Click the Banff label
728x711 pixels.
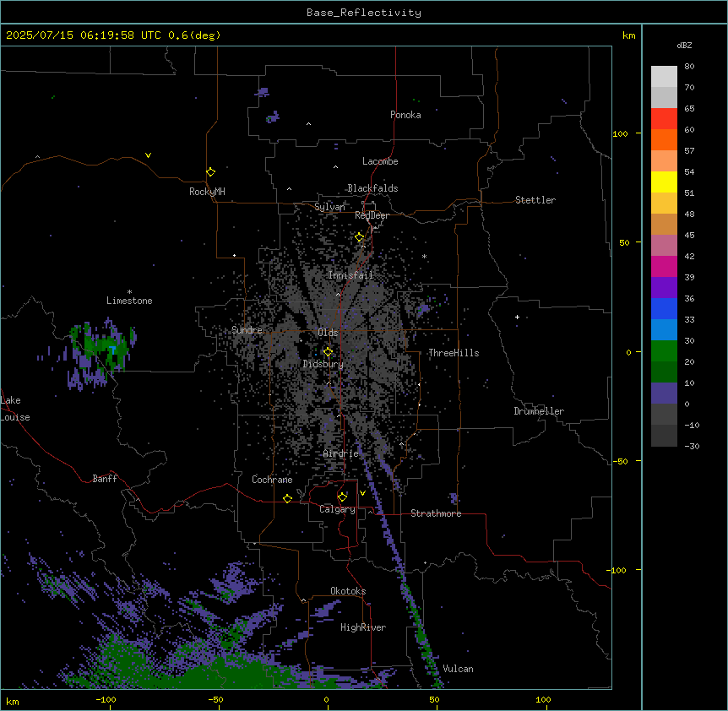pos(105,479)
